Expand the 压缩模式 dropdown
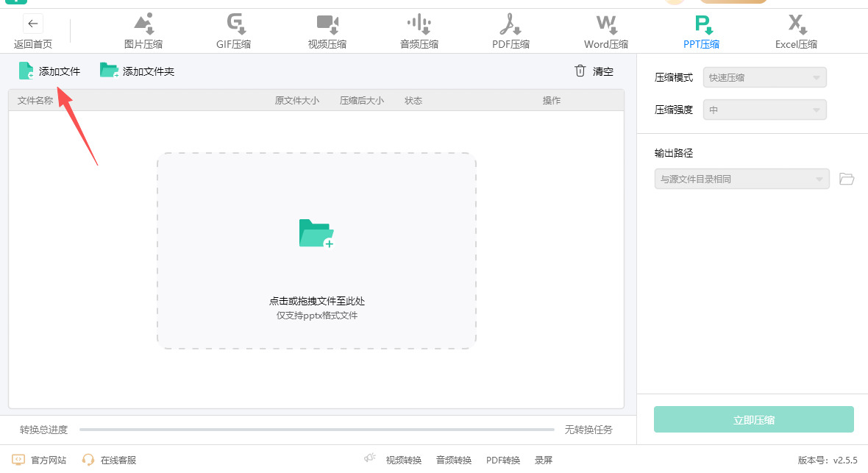This screenshot has width=868, height=473. 764,77
